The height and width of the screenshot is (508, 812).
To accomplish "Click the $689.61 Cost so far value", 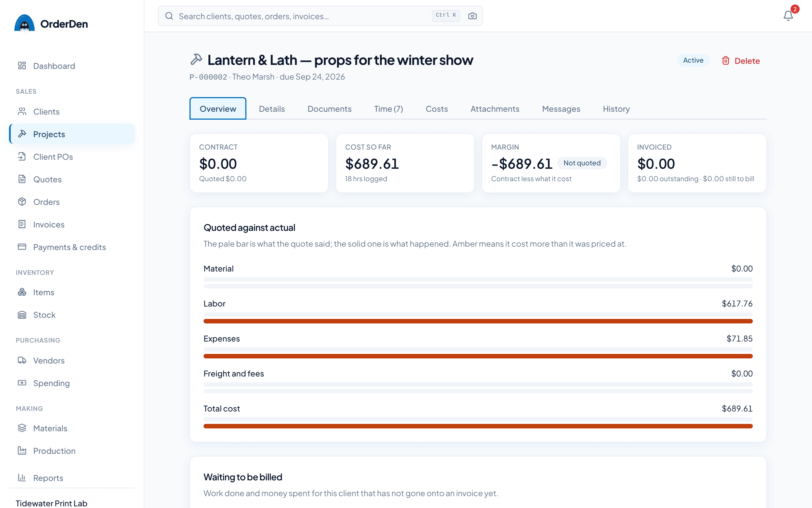I will tap(372, 164).
